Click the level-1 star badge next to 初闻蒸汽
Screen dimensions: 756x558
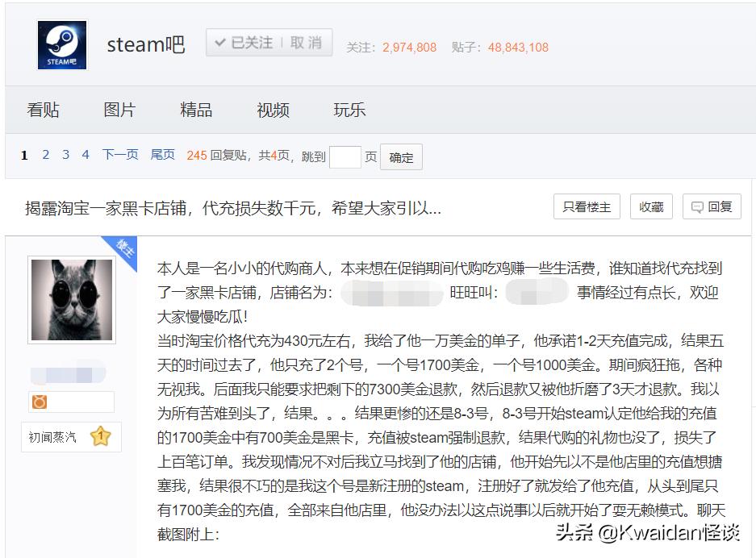(99, 435)
